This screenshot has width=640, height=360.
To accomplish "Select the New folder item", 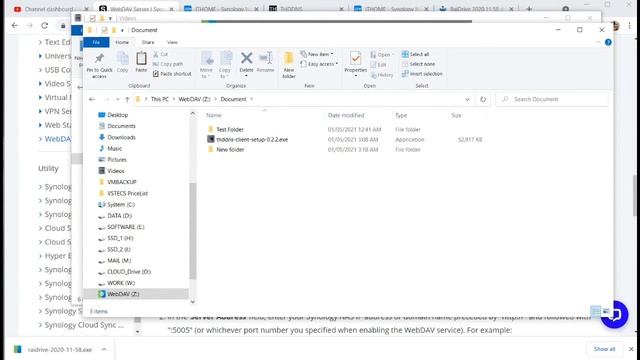I will click(x=230, y=150).
